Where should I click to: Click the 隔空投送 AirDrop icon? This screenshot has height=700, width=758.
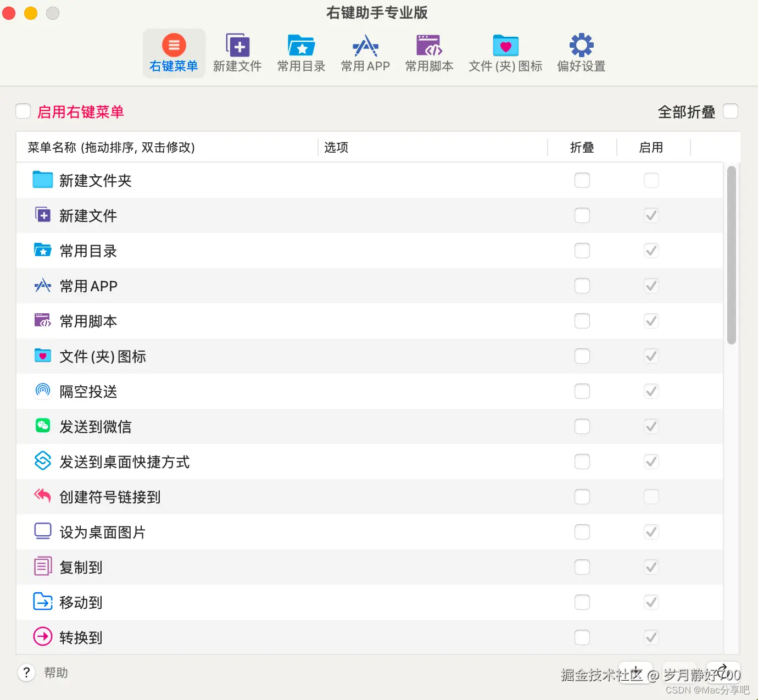tap(42, 390)
